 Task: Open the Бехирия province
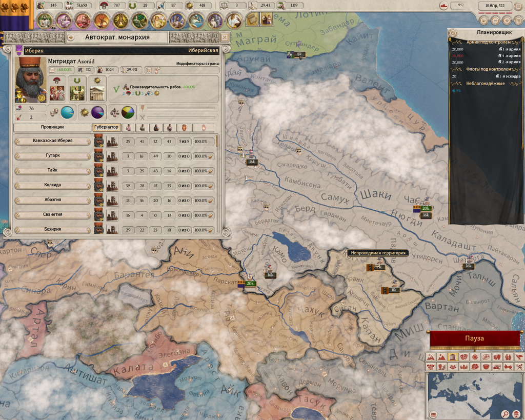click(53, 229)
